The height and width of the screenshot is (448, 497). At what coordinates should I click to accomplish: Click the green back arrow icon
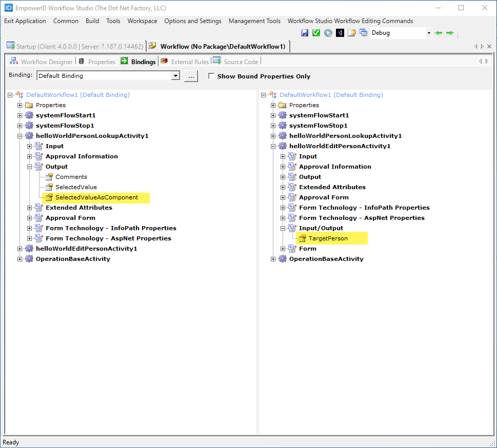point(439,33)
